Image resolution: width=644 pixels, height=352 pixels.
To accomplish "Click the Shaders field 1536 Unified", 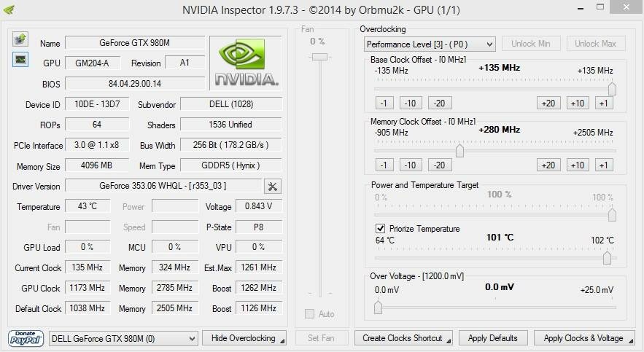I will [231, 125].
